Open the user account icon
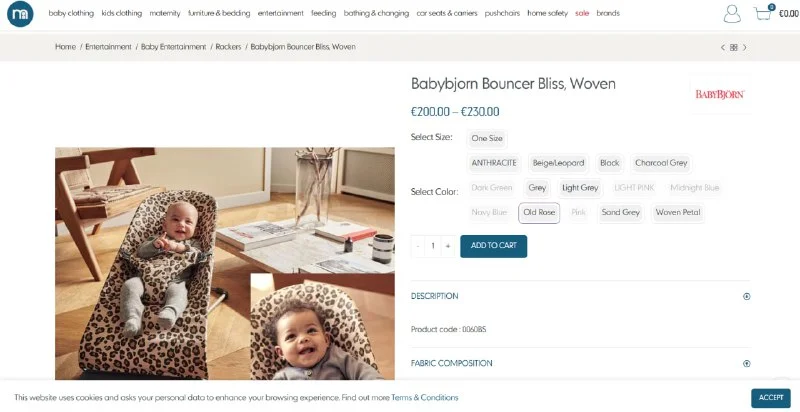800x412 pixels. click(x=732, y=14)
